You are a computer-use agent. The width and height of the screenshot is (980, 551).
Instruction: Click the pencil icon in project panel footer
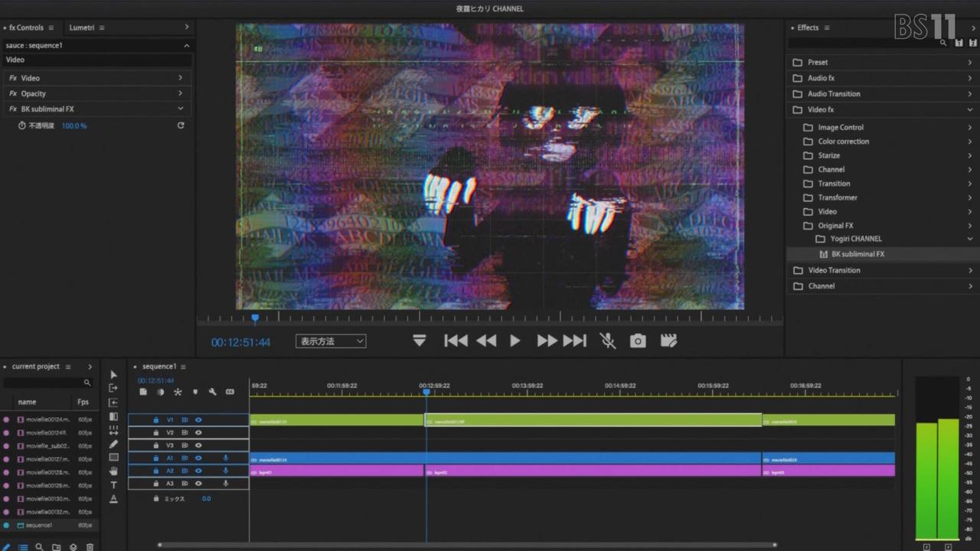7,547
